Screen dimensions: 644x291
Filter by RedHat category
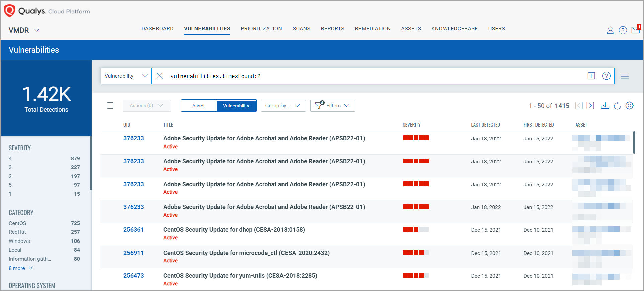(44, 232)
